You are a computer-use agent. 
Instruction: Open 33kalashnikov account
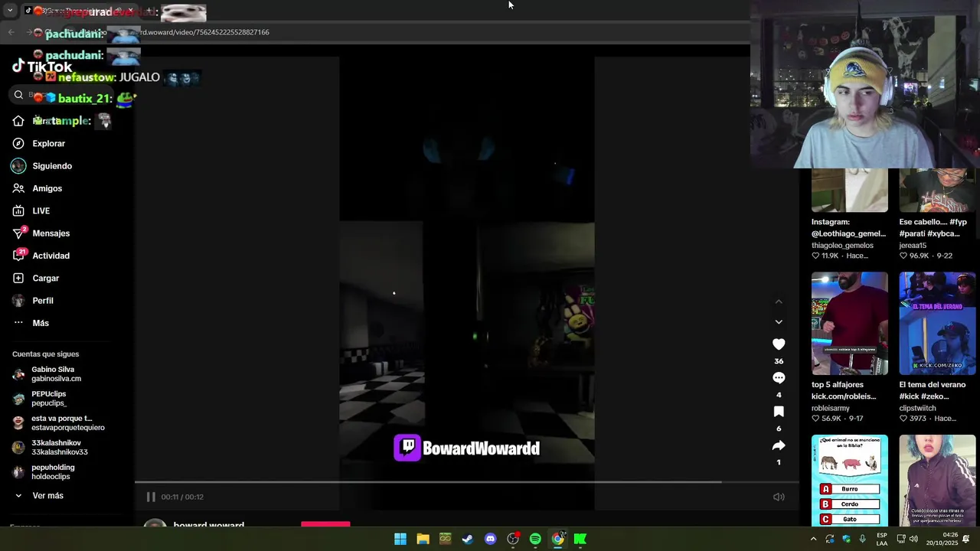click(x=59, y=448)
